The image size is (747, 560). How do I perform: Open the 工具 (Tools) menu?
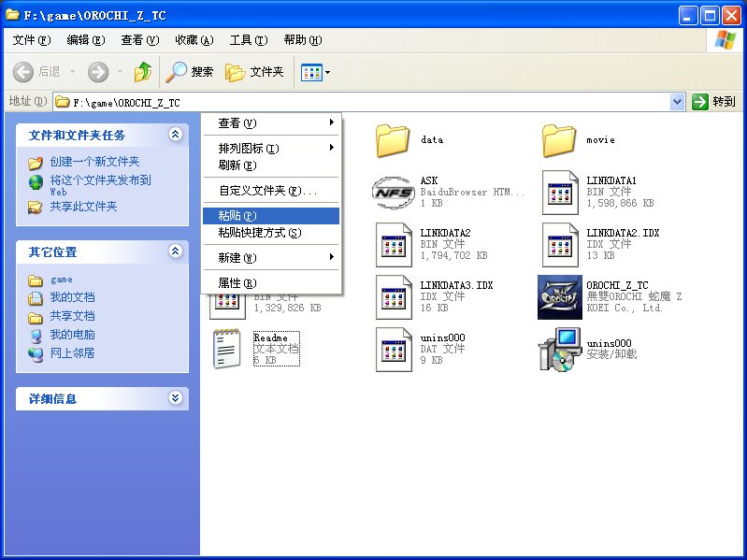click(x=248, y=40)
